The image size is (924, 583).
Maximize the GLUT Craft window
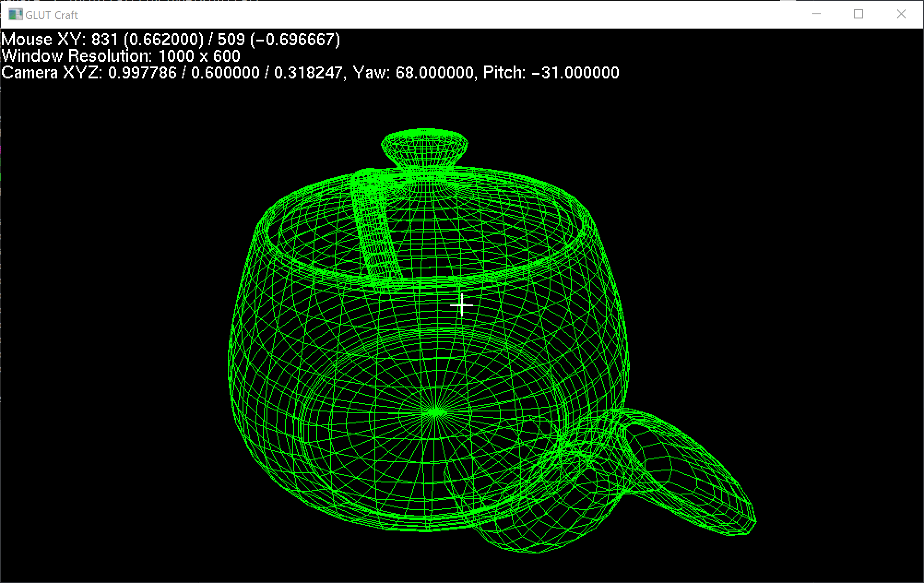(859, 14)
